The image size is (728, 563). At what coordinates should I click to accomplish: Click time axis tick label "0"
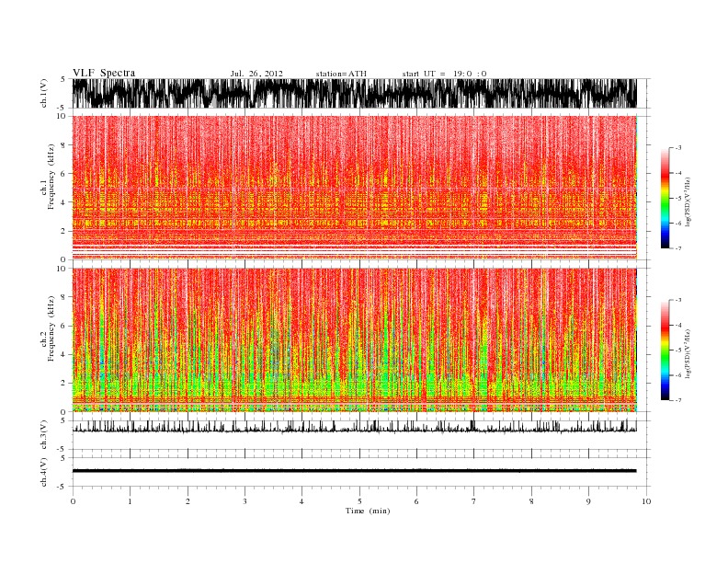(73, 501)
